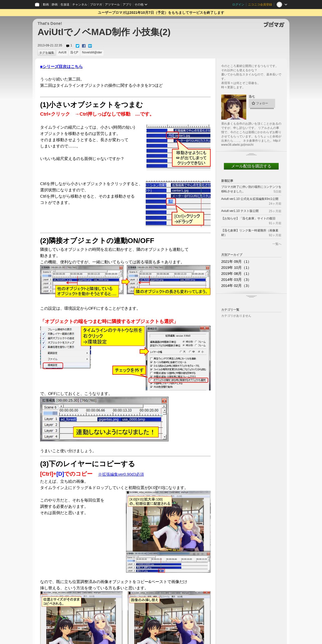The width and height of the screenshot is (322, 644).
Task: Open image captioned 連動しないようになりました！
Action: click(104, 419)
